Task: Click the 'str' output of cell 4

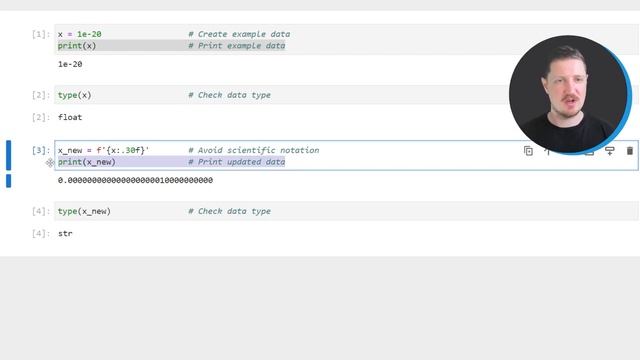Action: pyautogui.click(x=65, y=234)
